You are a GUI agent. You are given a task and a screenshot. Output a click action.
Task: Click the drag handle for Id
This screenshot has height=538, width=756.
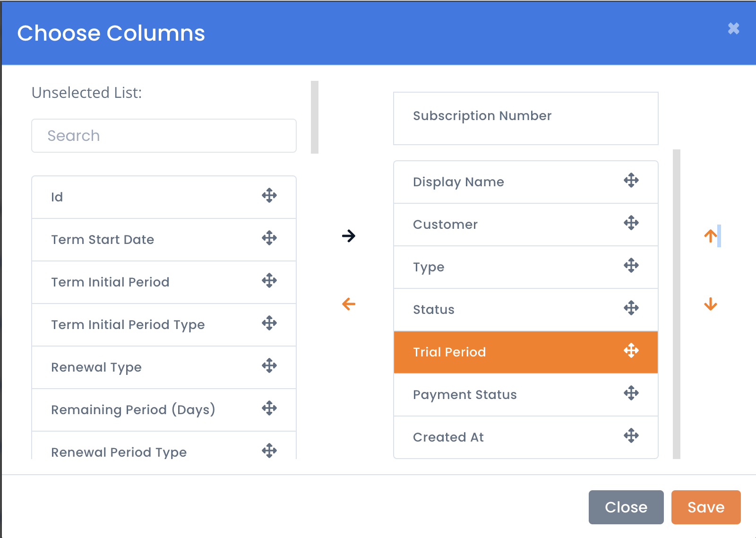(269, 195)
